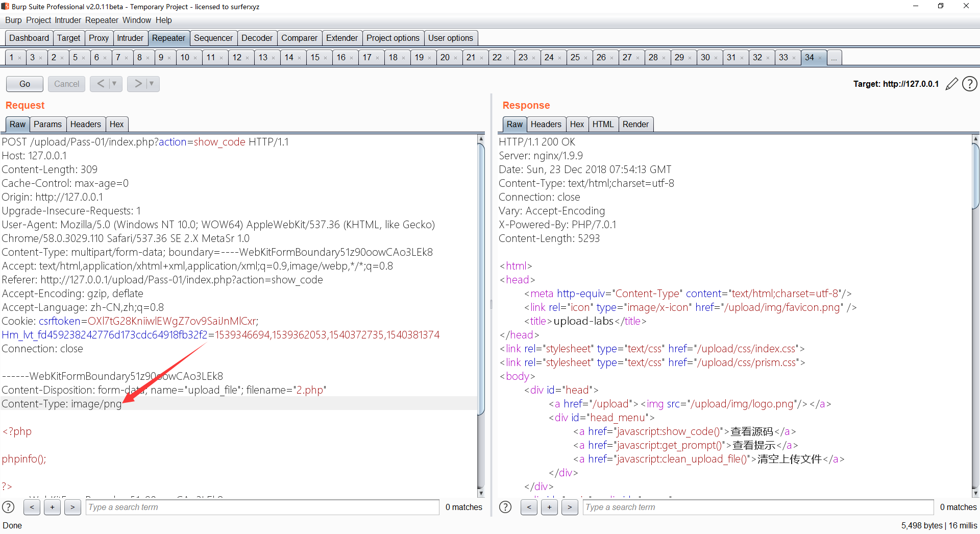This screenshot has width=980, height=534.
Task: Expand history forward dropdown arrow
Action: click(x=152, y=84)
